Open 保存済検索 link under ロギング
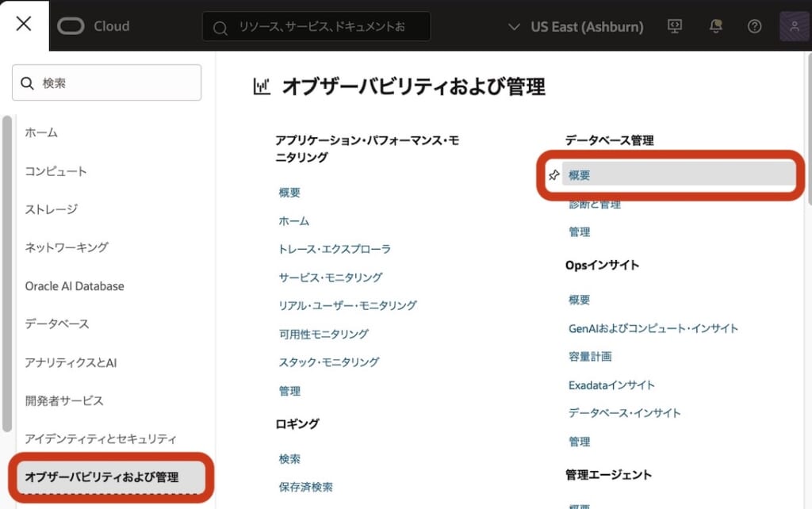Screen dimensions: 812x509 coord(305,487)
